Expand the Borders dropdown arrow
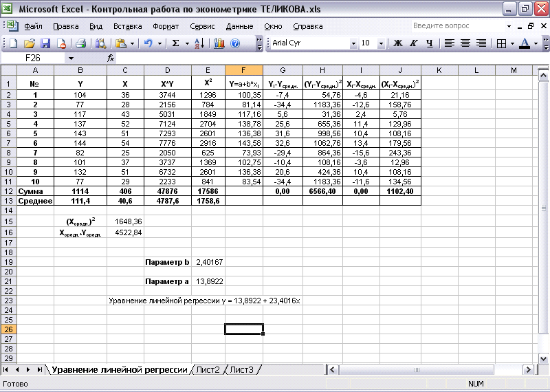 (x=512, y=43)
